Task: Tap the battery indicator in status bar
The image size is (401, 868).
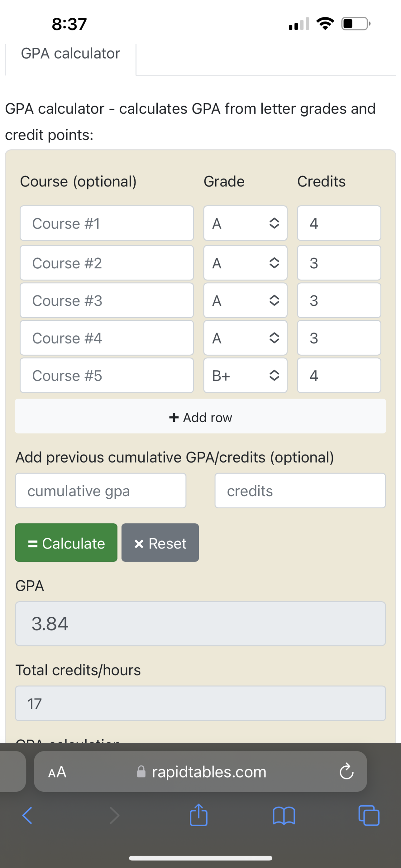Action: [356, 24]
